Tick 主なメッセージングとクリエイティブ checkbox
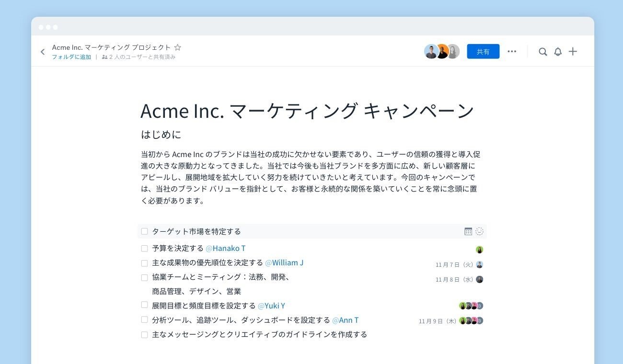 click(144, 335)
